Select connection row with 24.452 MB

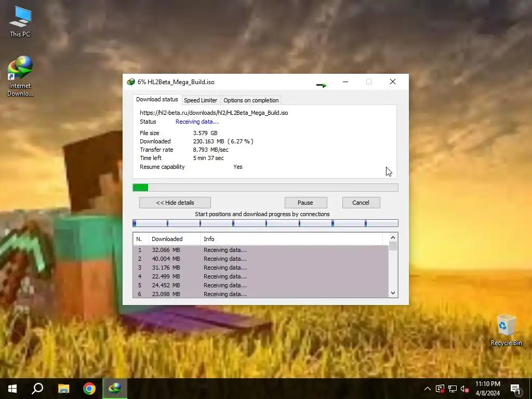[261, 285]
